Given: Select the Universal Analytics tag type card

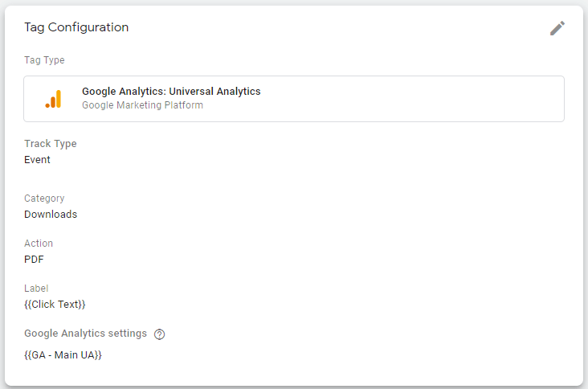Looking at the screenshot, I should (x=294, y=99).
